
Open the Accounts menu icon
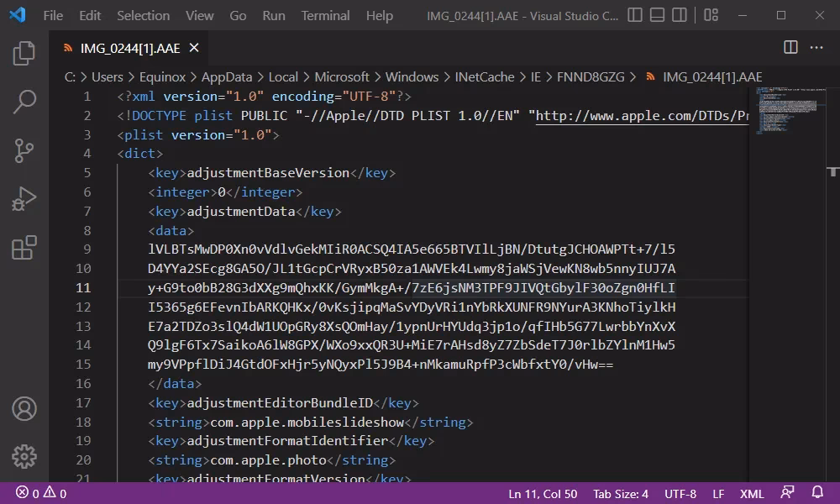24,409
